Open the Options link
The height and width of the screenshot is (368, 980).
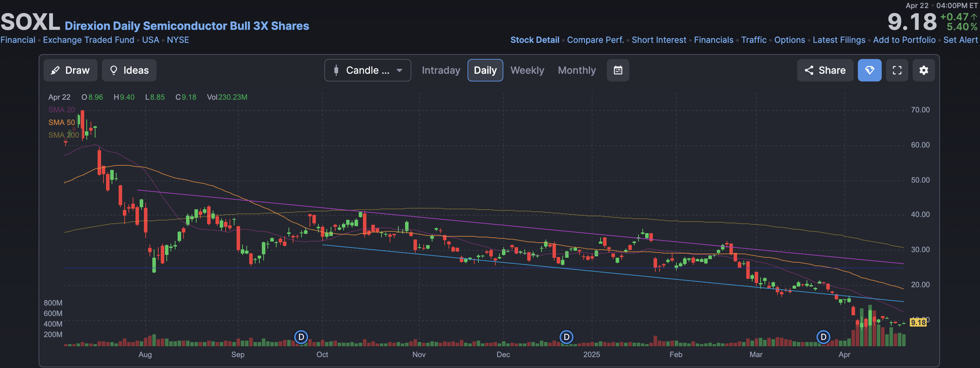coord(789,40)
